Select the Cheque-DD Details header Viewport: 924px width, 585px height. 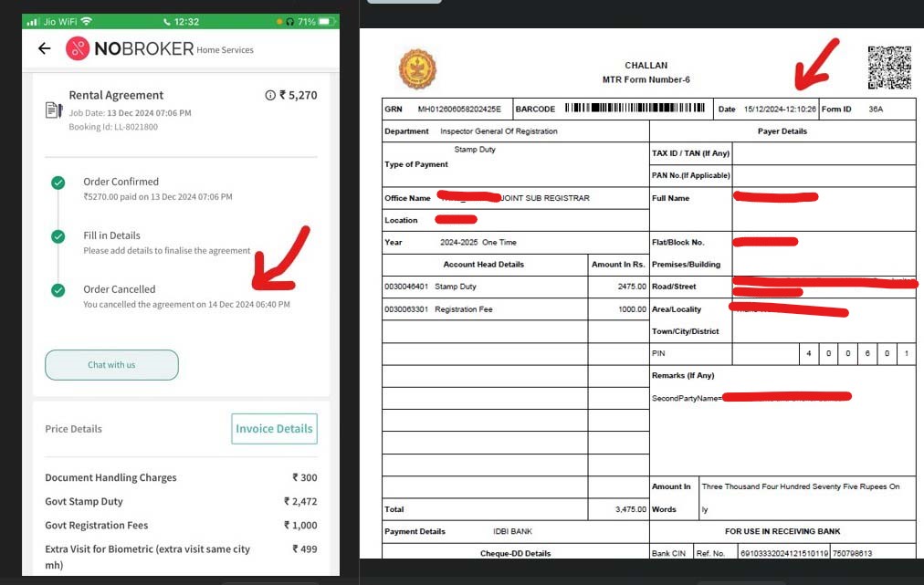tap(515, 553)
